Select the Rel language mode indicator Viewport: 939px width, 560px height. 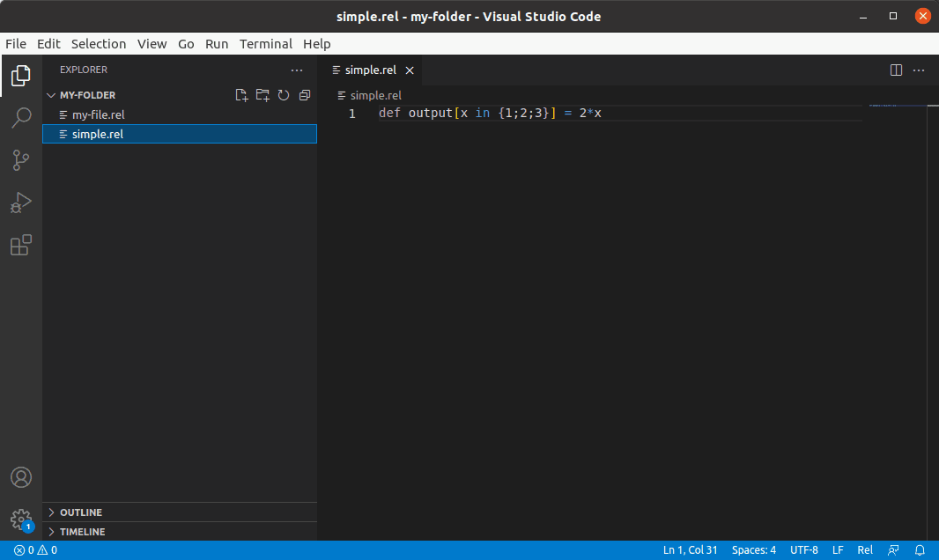tap(865, 550)
